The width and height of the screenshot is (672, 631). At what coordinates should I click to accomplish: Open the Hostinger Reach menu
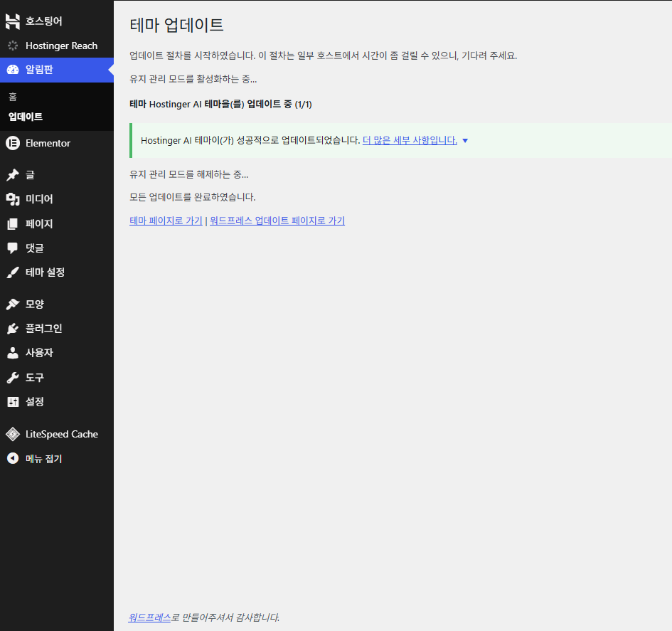point(57,46)
